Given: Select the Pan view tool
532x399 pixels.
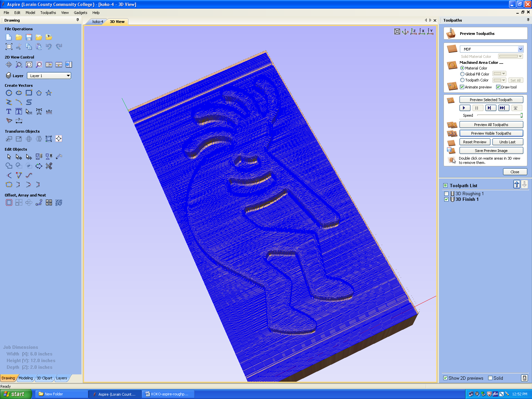Looking at the screenshot, I should 9,65.
